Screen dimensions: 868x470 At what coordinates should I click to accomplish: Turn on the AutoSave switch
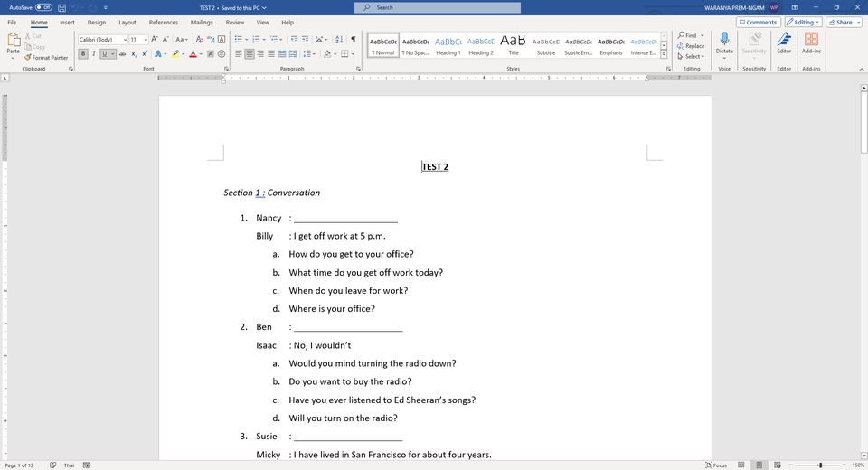[43, 8]
